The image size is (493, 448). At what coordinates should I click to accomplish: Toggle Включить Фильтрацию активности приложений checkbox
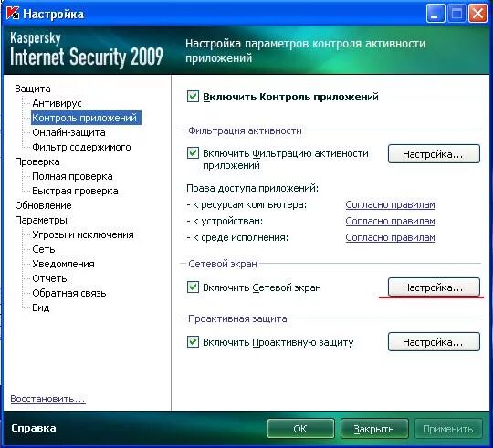193,153
